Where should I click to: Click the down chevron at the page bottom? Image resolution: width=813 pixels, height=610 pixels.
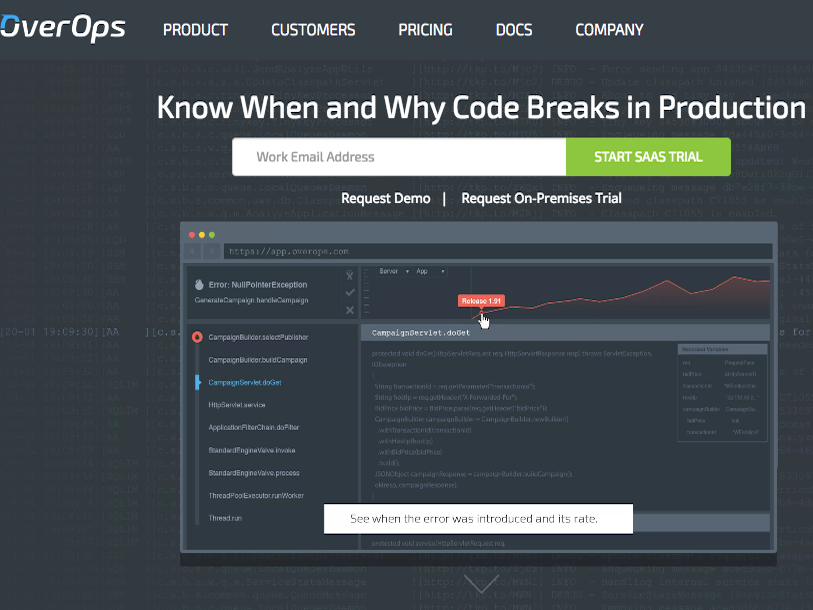(x=481, y=584)
